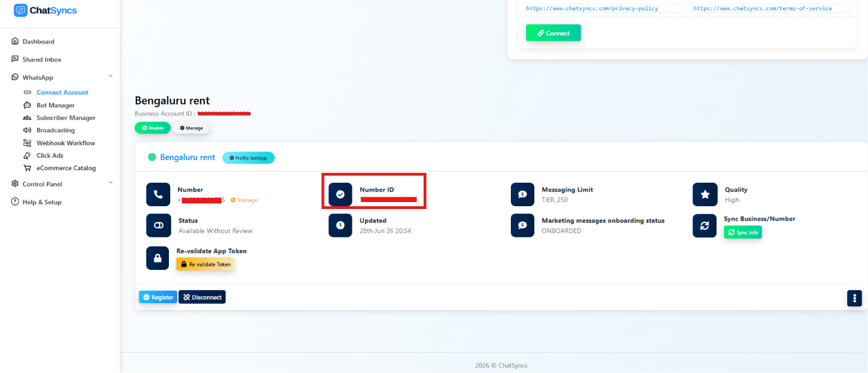Click the Control Panel gear icon
This screenshot has width=868, height=373.
pos(15,184)
